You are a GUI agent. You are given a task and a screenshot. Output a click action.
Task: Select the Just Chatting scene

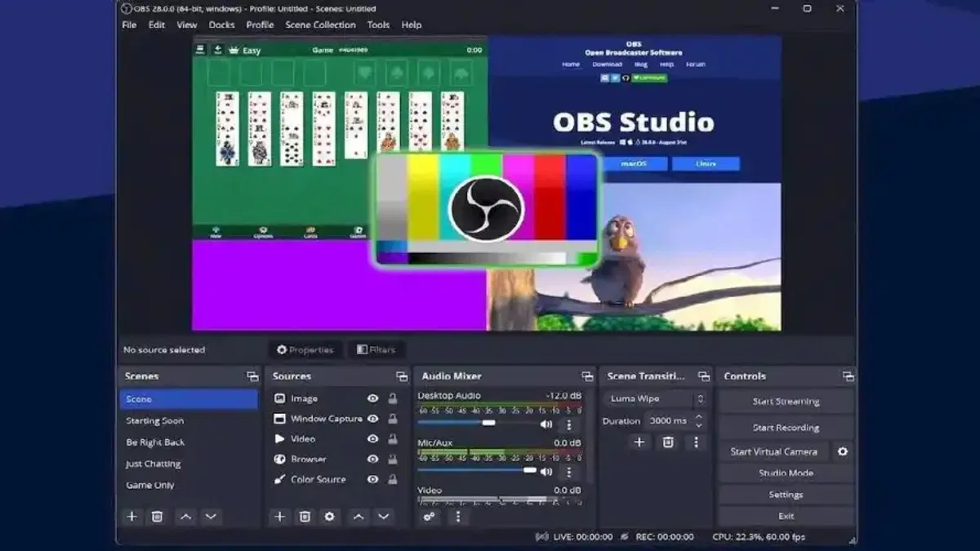[189, 464]
